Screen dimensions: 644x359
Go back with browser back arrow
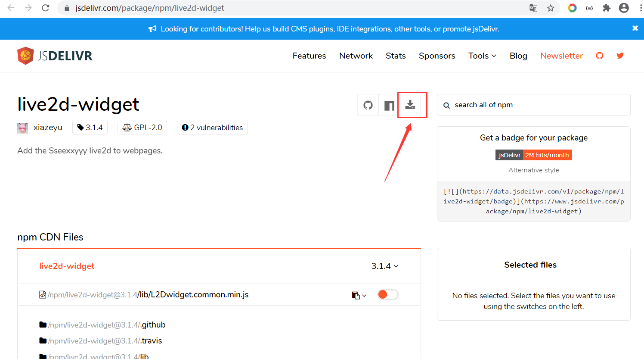(x=11, y=8)
